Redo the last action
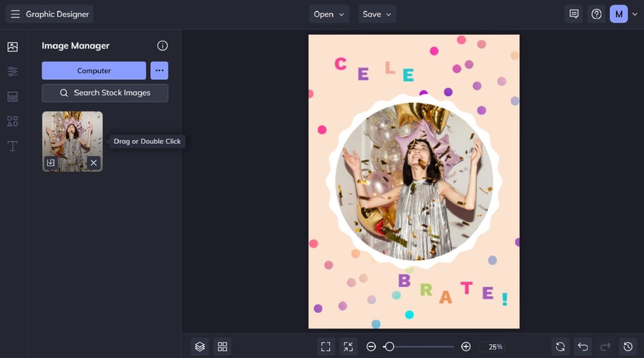The width and height of the screenshot is (644, 358). pyautogui.click(x=605, y=347)
